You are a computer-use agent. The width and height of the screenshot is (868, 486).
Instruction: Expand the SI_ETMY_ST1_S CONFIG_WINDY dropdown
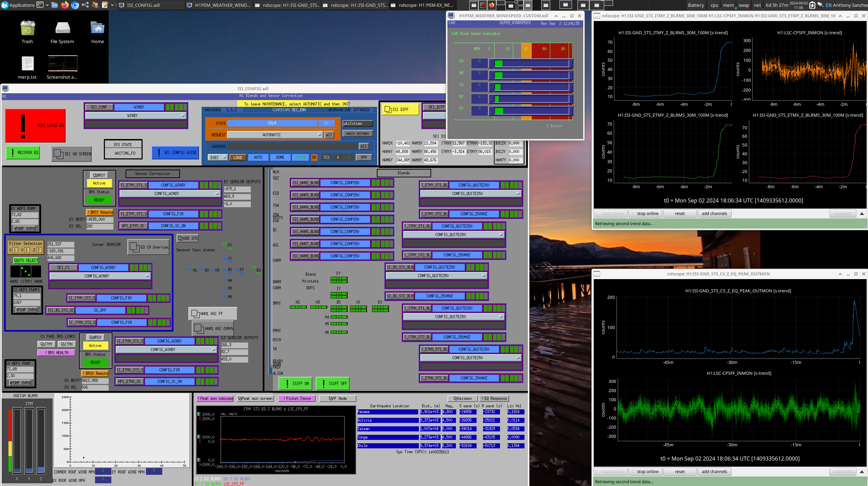pyautogui.click(x=170, y=194)
